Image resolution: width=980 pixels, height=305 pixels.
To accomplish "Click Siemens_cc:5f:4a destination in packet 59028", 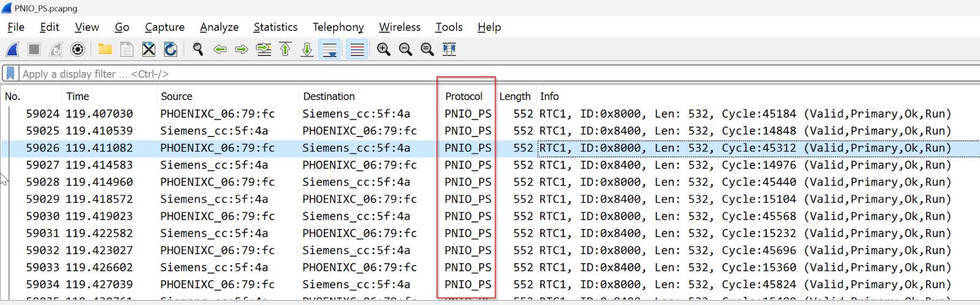I will coord(356,183).
